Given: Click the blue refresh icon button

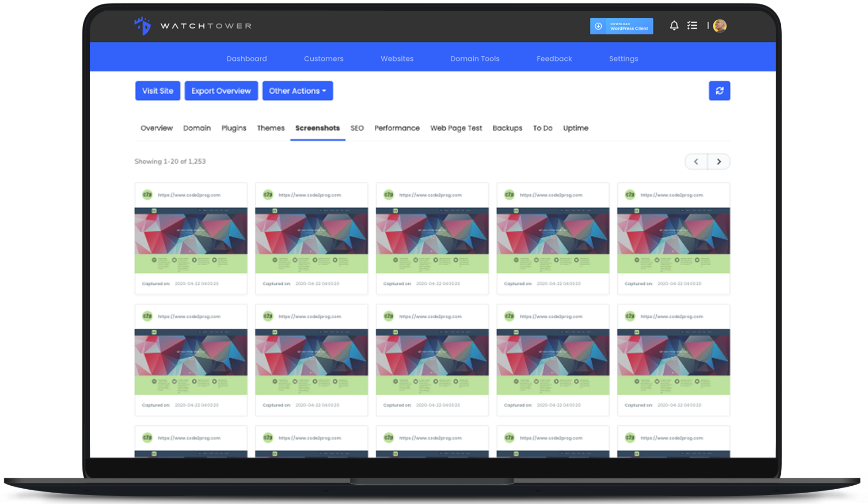Looking at the screenshot, I should pos(719,91).
